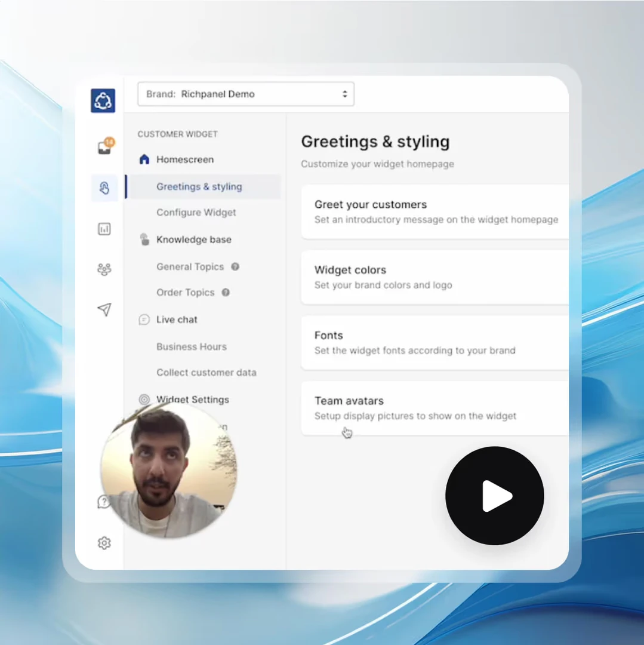Viewport: 644px width, 645px height.
Task: Open the Richpanel home logo
Action: [103, 100]
